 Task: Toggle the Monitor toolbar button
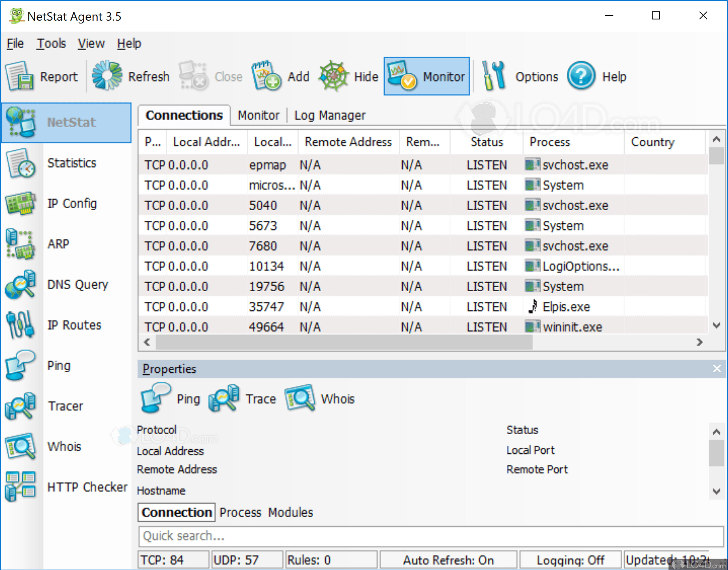[427, 76]
